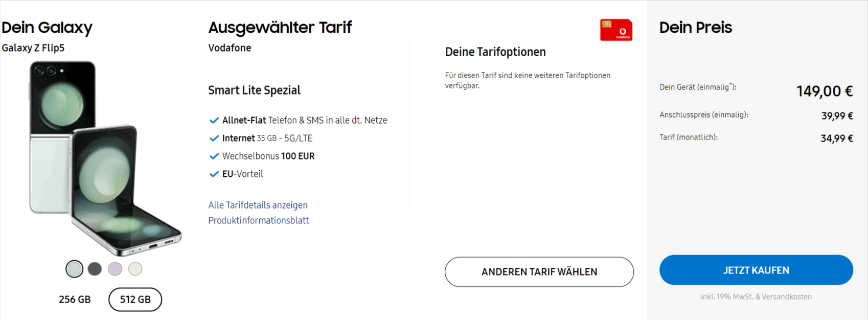Viewport: 868px width, 320px height.
Task: Select the mint green color swatch
Action: tap(75, 269)
